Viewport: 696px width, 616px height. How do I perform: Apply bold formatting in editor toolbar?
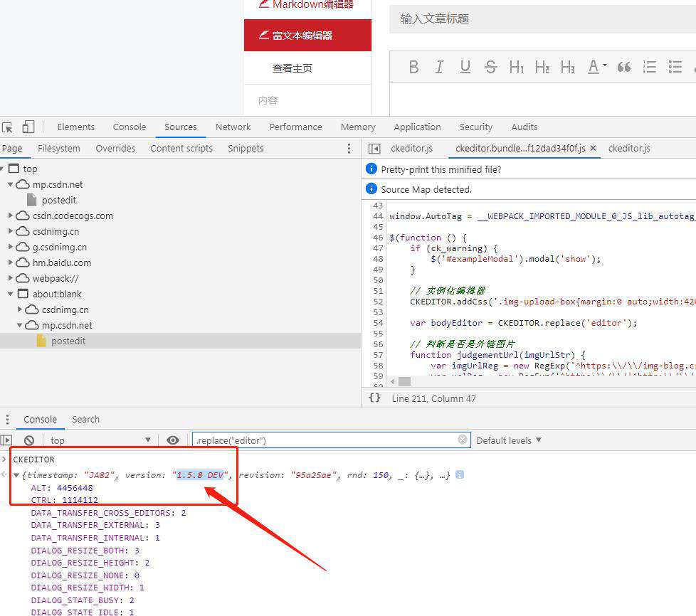pos(413,67)
